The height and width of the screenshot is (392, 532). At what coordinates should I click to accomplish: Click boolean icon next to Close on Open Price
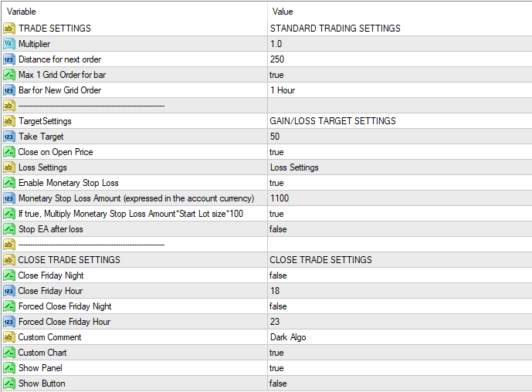pos(8,152)
